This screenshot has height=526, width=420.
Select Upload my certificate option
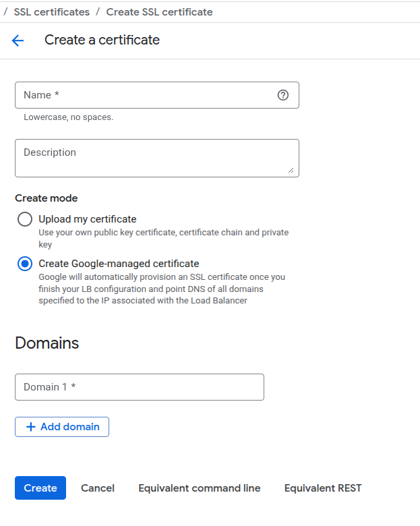(25, 219)
